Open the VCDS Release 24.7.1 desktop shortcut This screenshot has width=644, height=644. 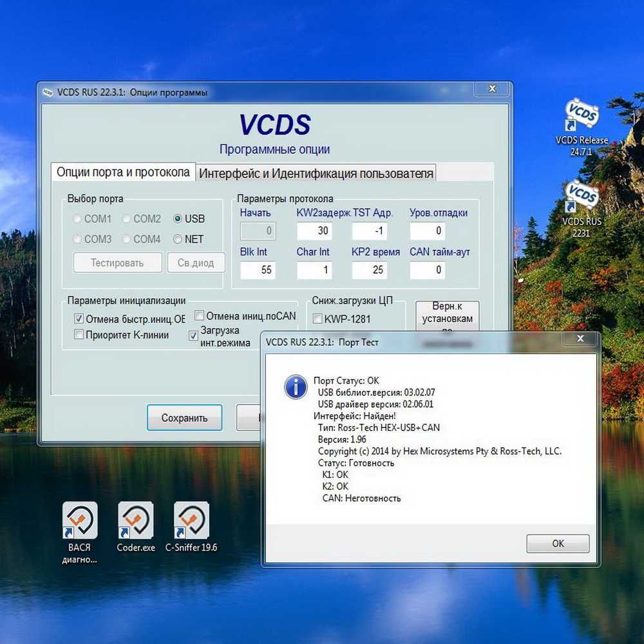(582, 126)
